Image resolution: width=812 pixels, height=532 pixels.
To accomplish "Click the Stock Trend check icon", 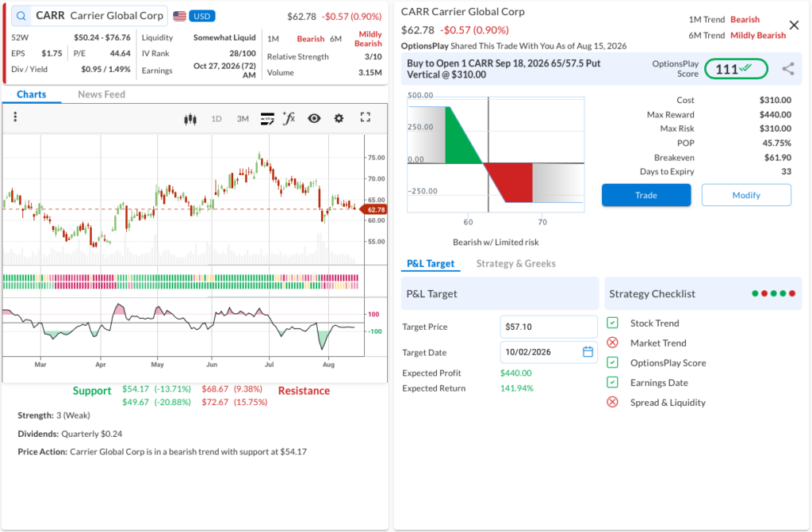I will (x=613, y=323).
